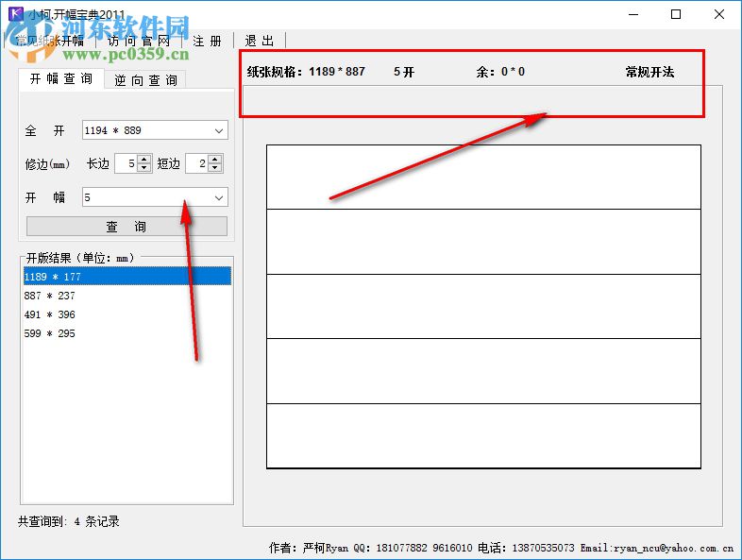Increase the 长边 trim value

click(x=144, y=160)
